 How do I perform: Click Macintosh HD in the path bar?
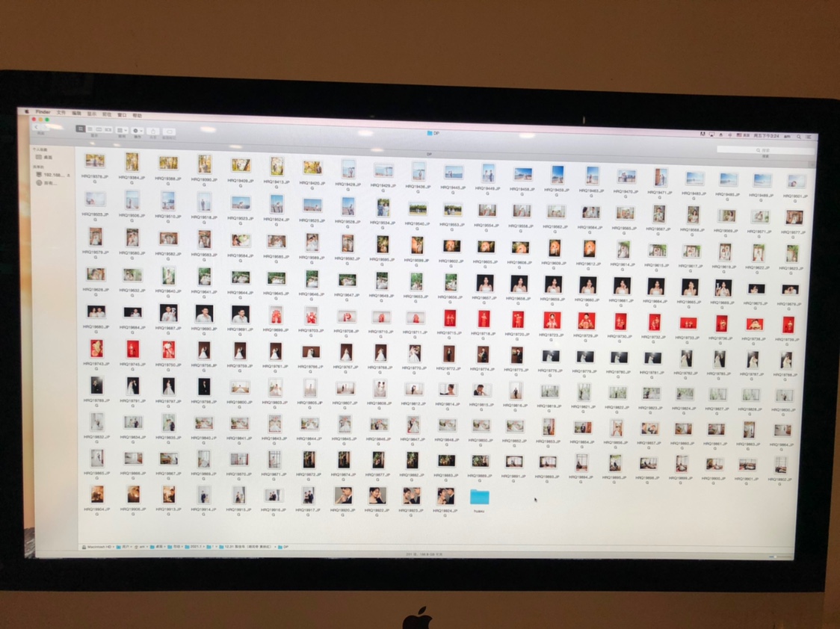point(96,546)
